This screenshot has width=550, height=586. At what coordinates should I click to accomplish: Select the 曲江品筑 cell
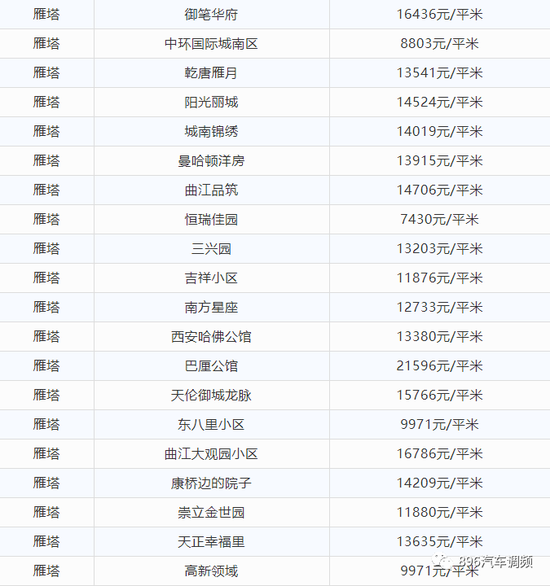211,190
